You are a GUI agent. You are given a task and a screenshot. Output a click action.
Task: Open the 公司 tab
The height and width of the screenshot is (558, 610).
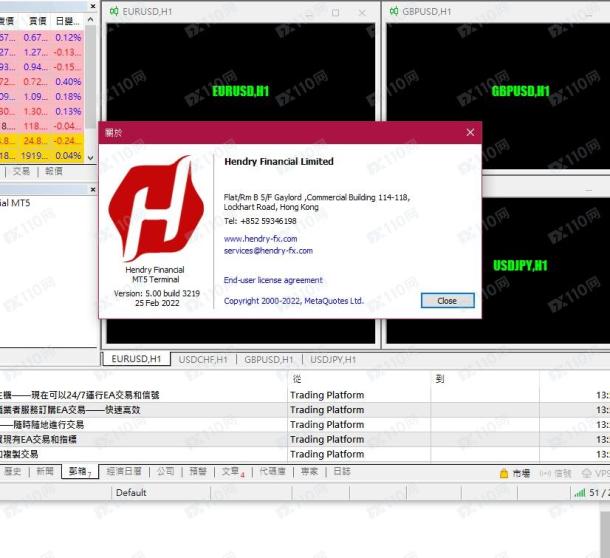[165, 472]
